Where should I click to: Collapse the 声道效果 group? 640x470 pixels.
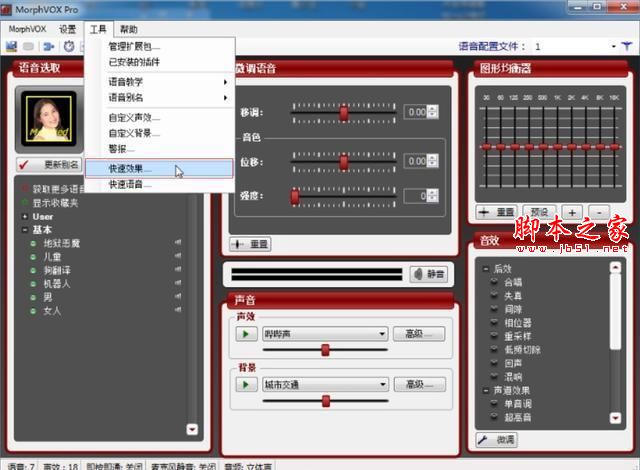click(486, 390)
